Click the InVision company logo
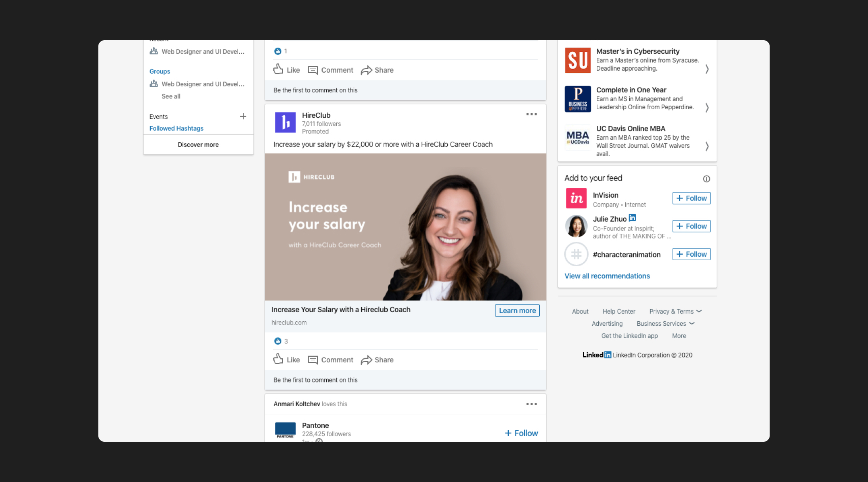This screenshot has height=482, width=868. coord(576,198)
